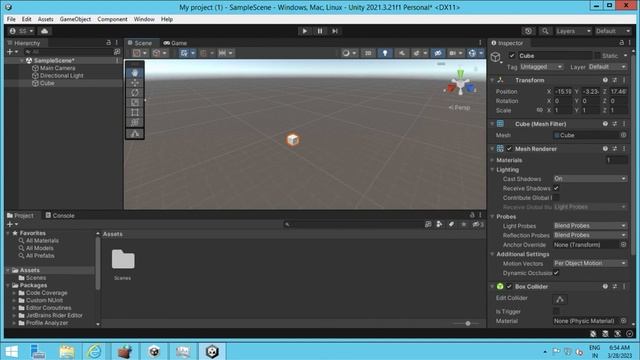Toggle the Static checkbox
The height and width of the screenshot is (360, 640).
[x=598, y=56]
